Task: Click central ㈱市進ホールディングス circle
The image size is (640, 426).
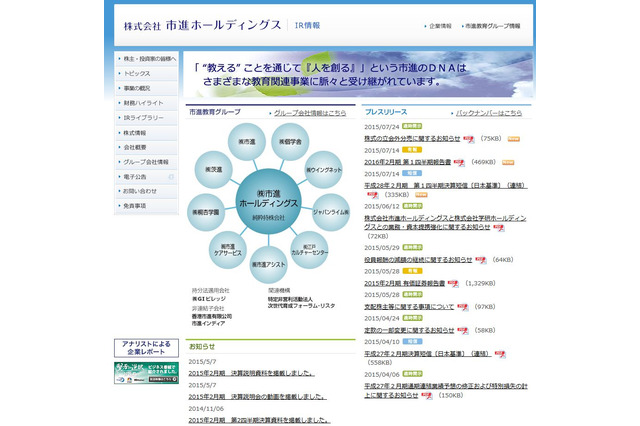Action: coord(268,201)
